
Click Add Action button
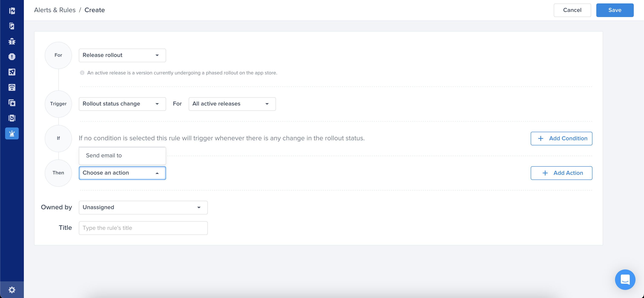click(x=561, y=173)
